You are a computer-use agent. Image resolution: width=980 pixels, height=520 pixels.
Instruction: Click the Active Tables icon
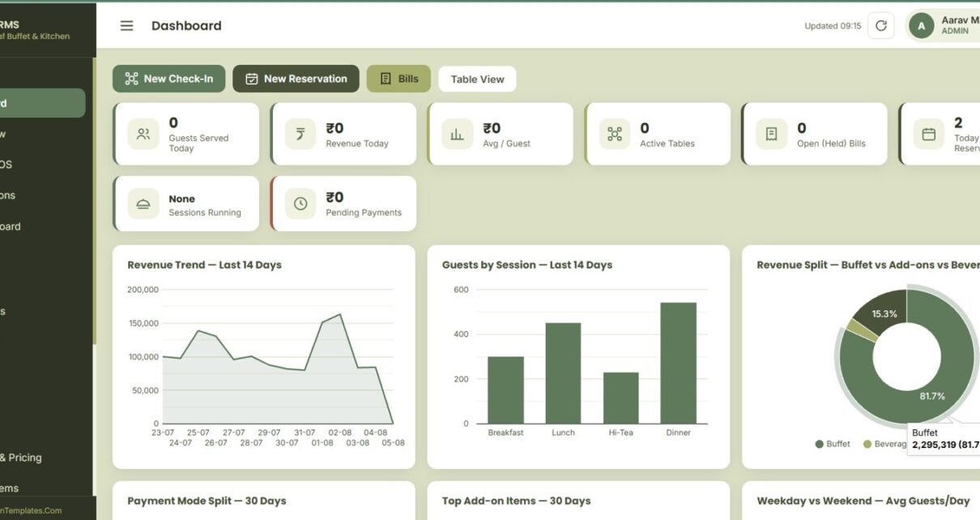[615, 134]
